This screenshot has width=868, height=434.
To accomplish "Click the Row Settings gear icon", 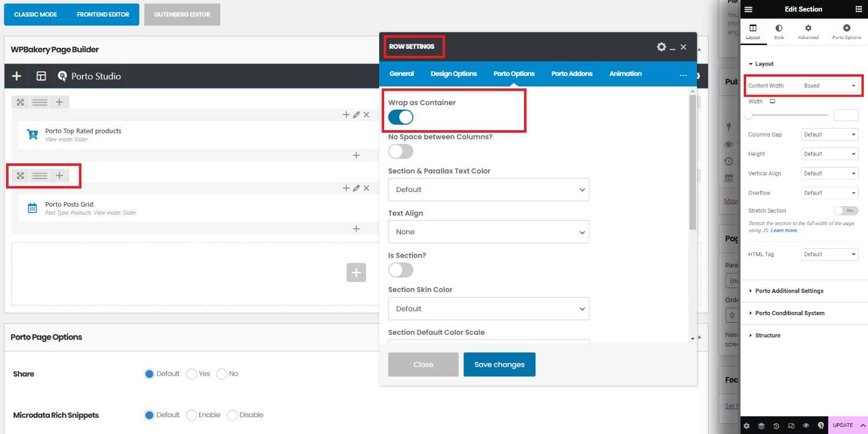I will click(661, 47).
